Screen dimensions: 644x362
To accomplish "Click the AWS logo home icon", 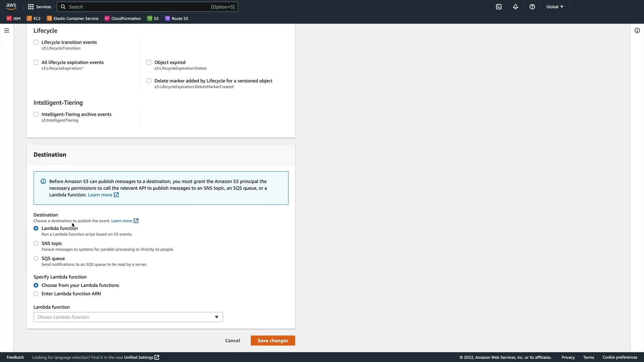I will 11,7.
